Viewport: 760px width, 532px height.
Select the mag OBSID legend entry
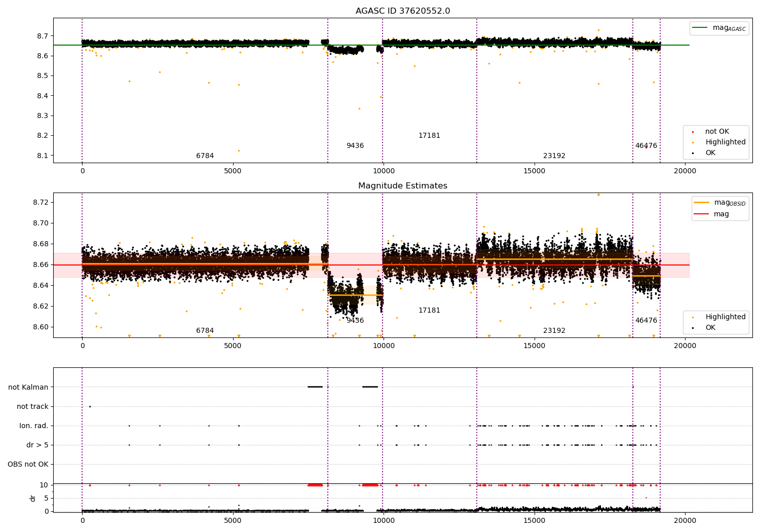click(720, 203)
